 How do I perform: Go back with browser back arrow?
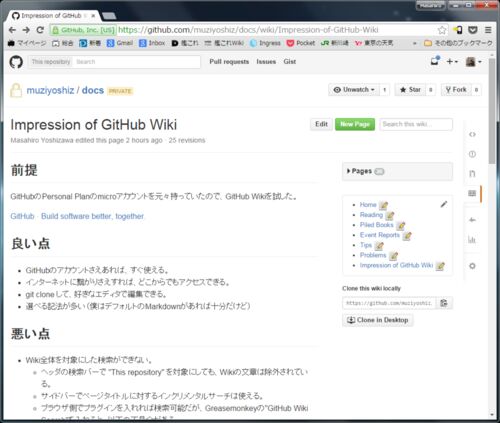[12, 30]
